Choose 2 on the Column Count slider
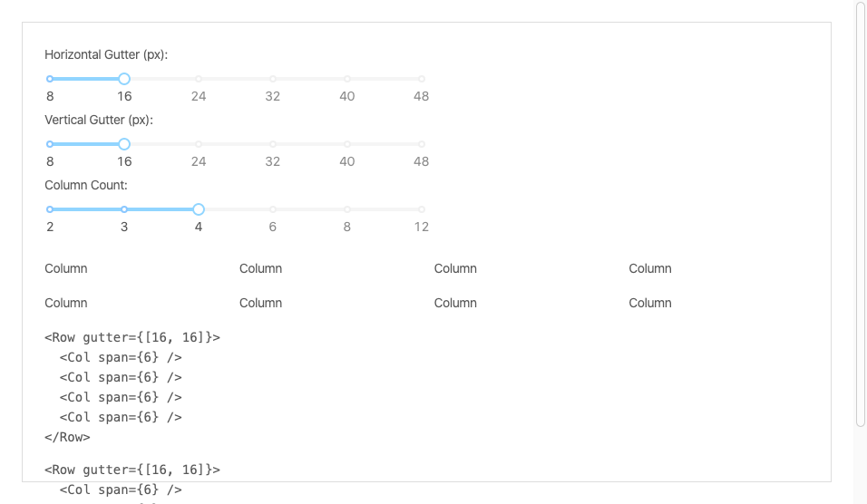The image size is (867, 504). click(x=50, y=209)
